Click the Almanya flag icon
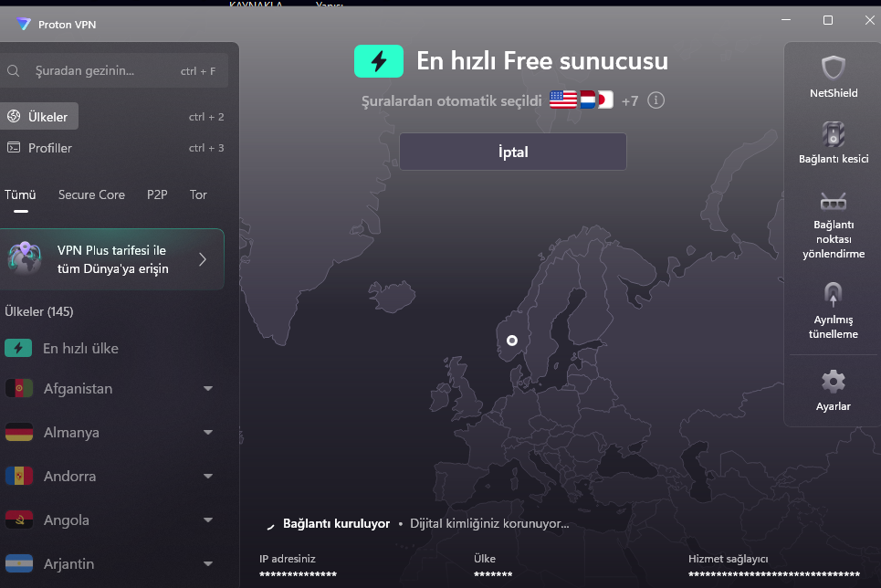Viewport: 881px width, 588px height. click(x=18, y=432)
